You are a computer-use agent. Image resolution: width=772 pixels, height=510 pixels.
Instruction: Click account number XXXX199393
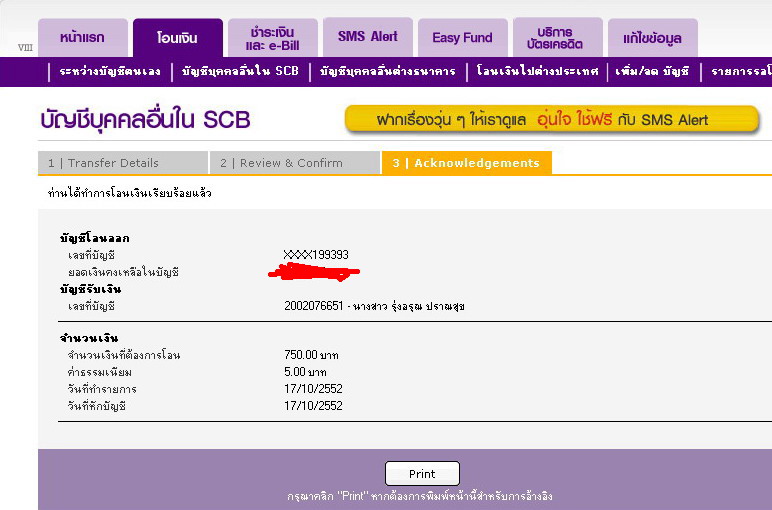316,255
